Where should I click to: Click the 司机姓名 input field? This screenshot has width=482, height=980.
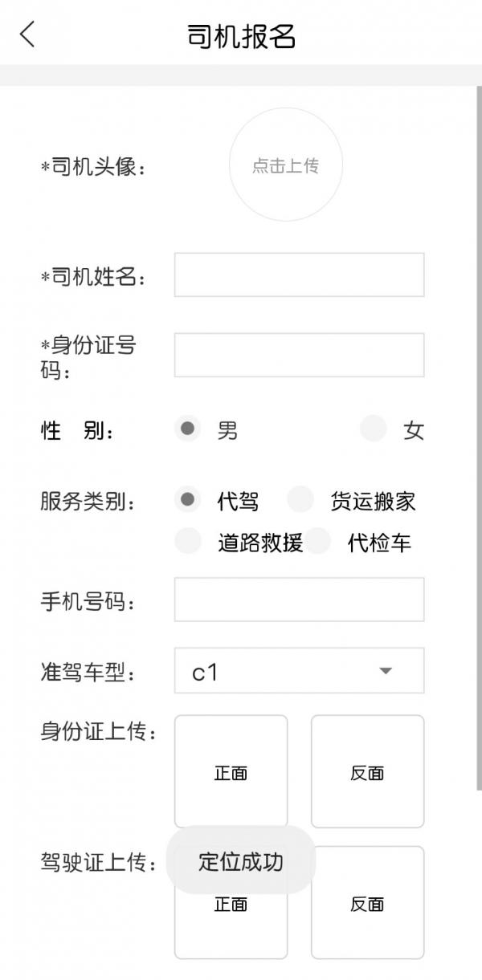pyautogui.click(x=298, y=274)
